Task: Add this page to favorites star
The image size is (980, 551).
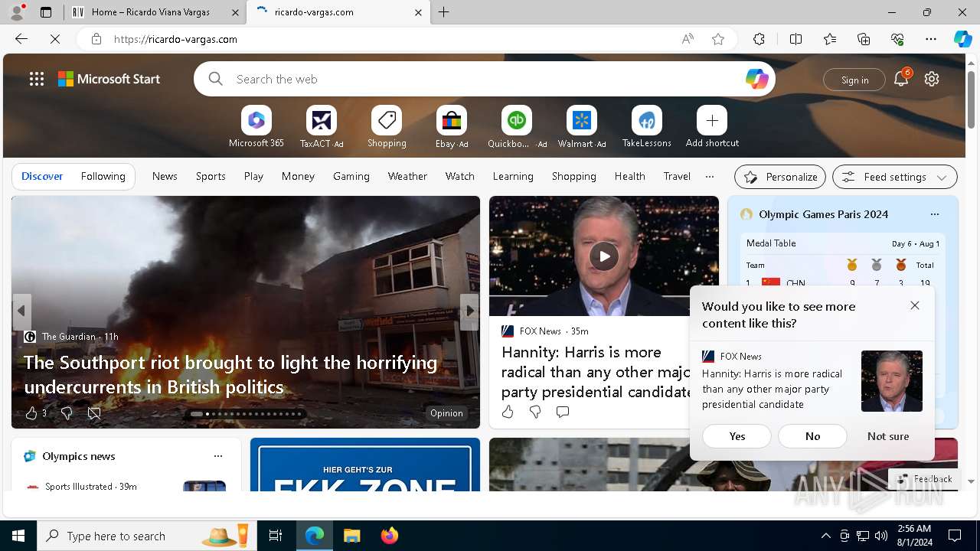Action: click(718, 39)
